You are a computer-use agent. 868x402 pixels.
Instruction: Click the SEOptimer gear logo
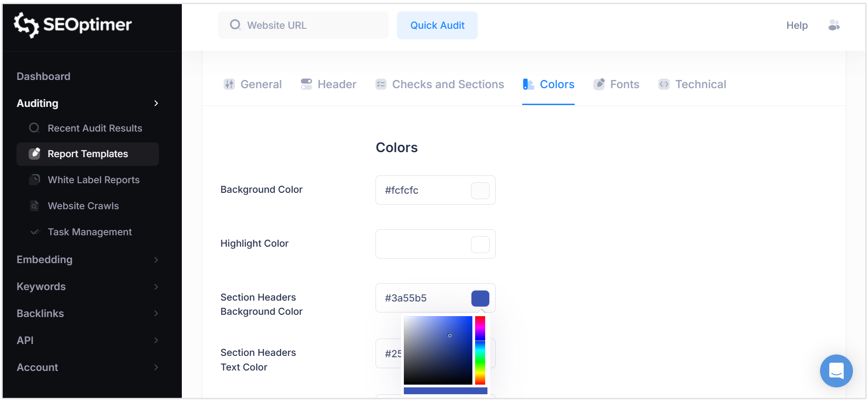point(26,25)
